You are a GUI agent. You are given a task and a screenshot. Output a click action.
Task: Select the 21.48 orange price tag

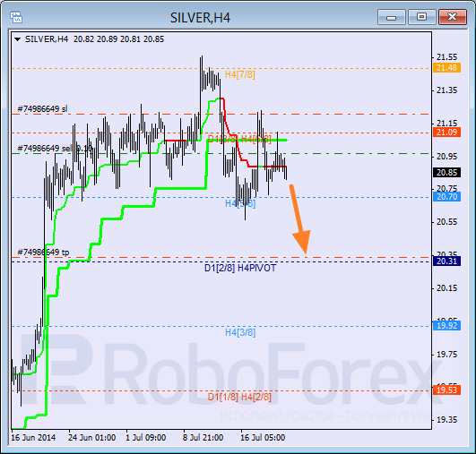pos(446,68)
